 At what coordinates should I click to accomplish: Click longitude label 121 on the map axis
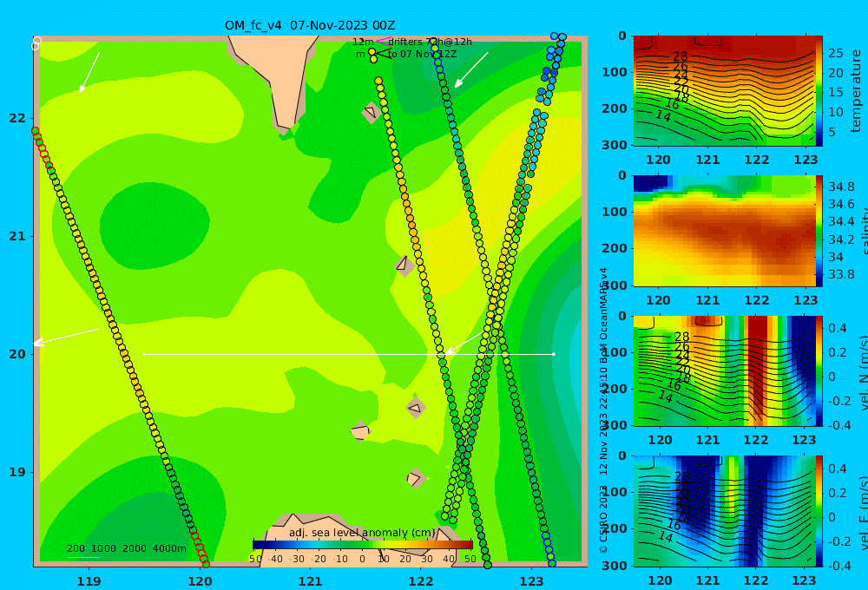(x=310, y=581)
